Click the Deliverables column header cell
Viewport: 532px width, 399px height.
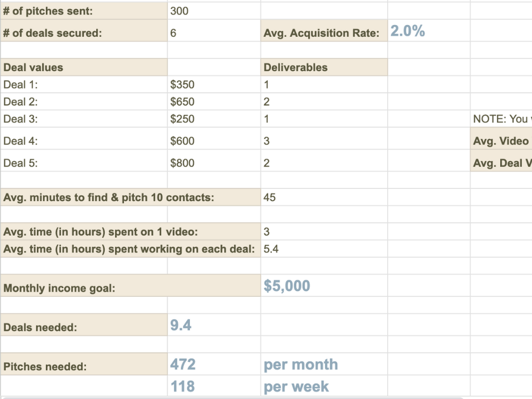tap(324, 67)
